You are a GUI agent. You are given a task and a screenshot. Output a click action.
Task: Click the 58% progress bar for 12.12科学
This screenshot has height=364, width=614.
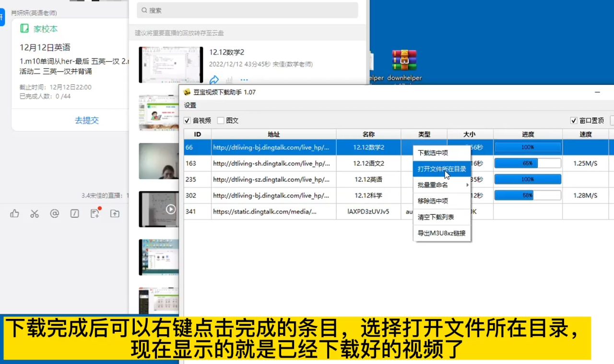pyautogui.click(x=528, y=195)
